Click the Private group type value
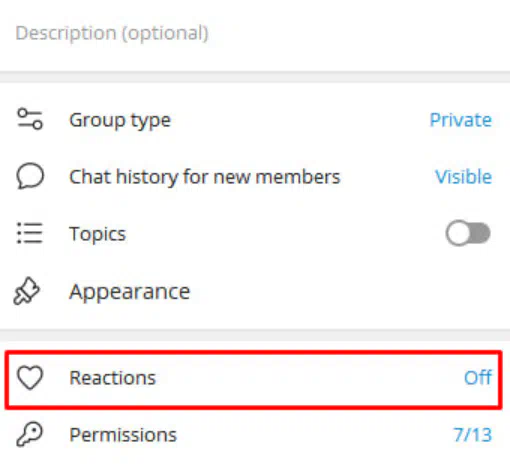 click(461, 120)
